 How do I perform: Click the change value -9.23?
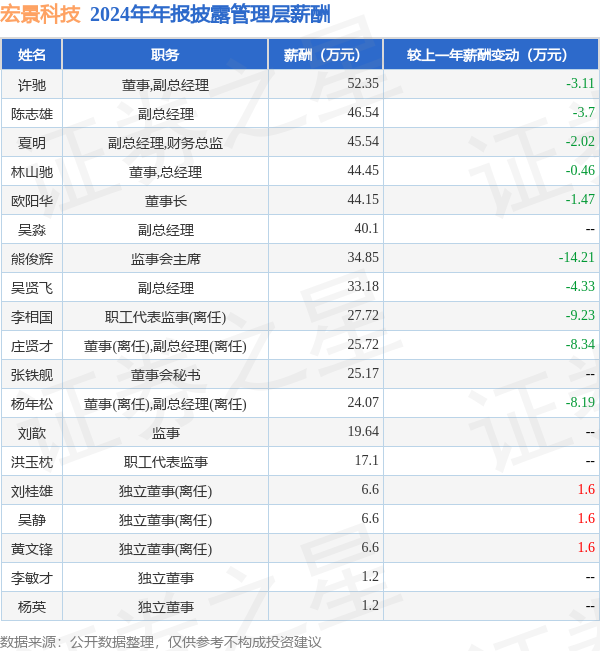(x=580, y=315)
